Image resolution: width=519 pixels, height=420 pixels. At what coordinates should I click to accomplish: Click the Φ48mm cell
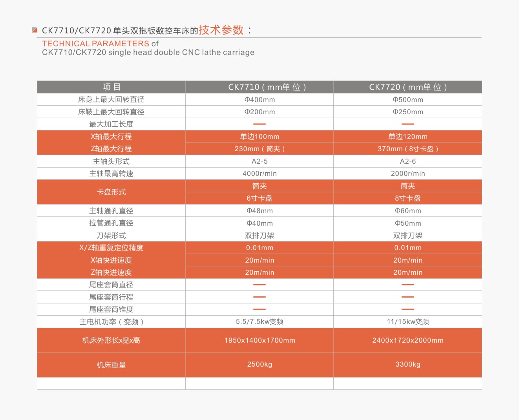click(x=259, y=211)
